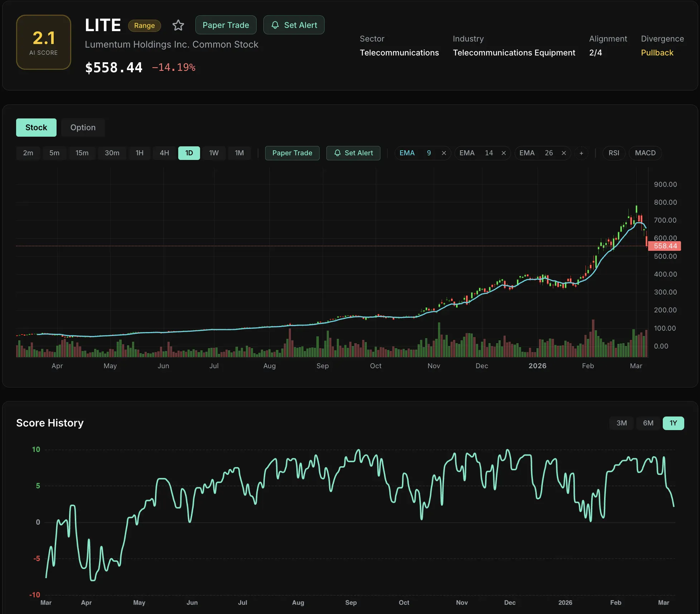Add a new indicator with the plus button
Viewport: 700px width, 614px height.
(x=581, y=153)
